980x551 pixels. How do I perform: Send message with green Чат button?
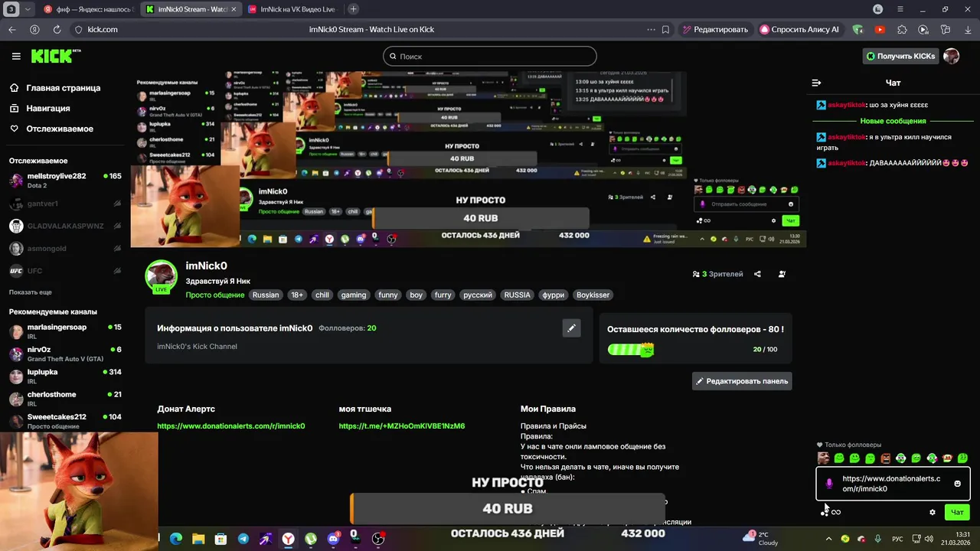[x=957, y=512]
